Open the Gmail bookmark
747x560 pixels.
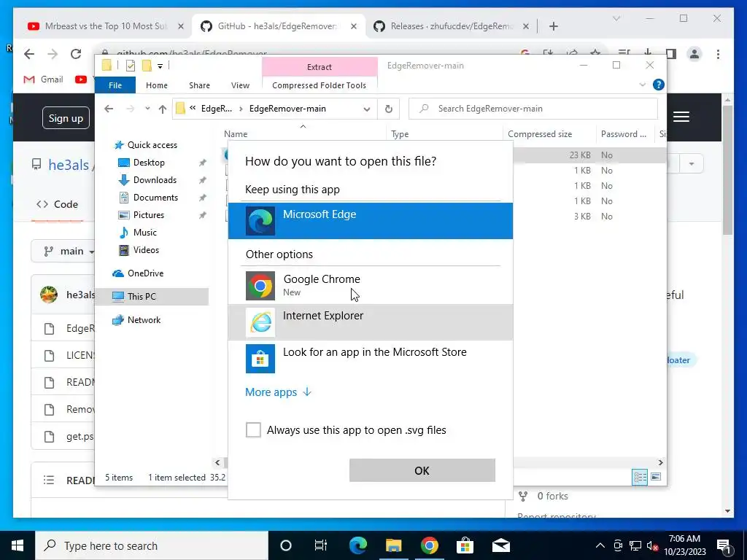coord(43,79)
